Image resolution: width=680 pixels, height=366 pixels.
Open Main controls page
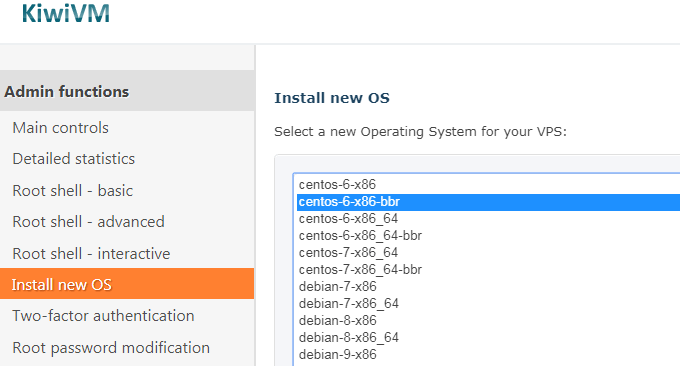pyautogui.click(x=60, y=128)
